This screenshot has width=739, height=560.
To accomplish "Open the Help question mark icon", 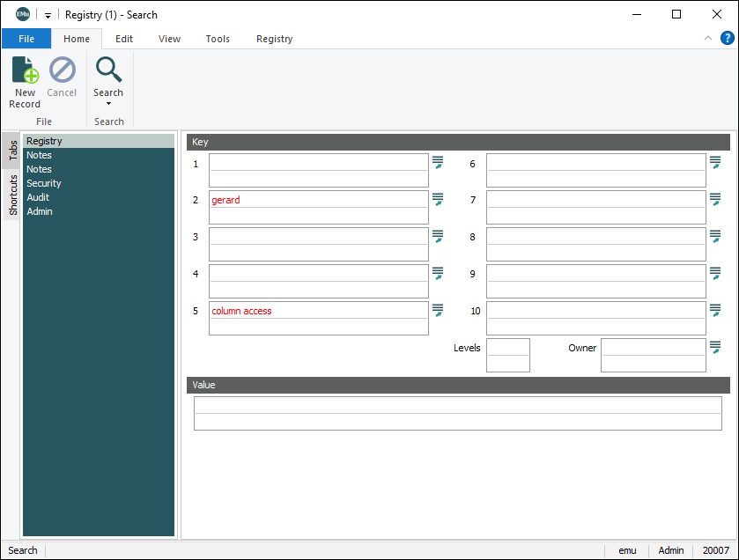I will pyautogui.click(x=727, y=38).
